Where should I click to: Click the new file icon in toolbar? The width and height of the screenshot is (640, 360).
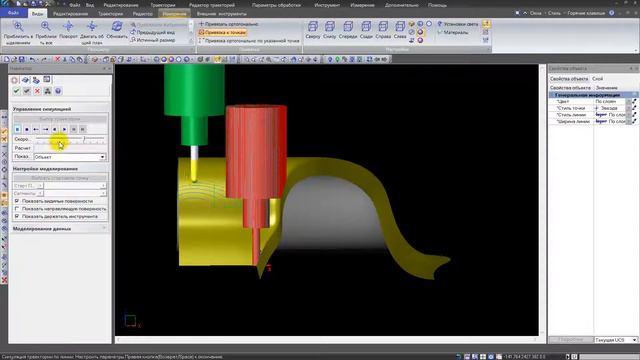(x=7, y=60)
